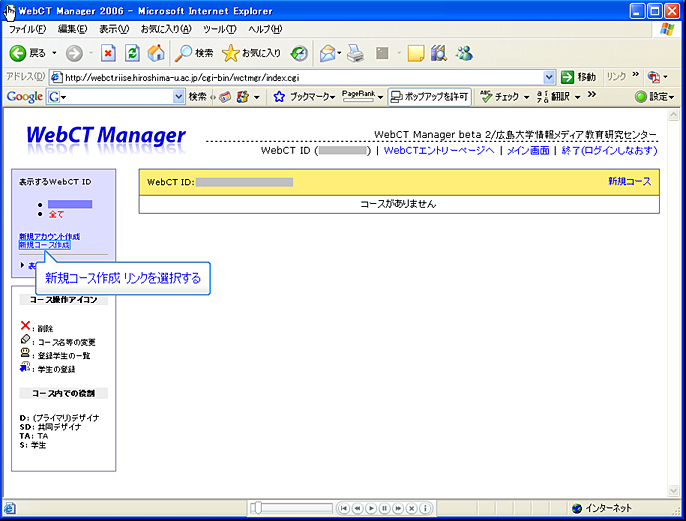This screenshot has width=686, height=521.
Task: Click 終了(ログインしなおす) logout link
Action: pyautogui.click(x=609, y=150)
